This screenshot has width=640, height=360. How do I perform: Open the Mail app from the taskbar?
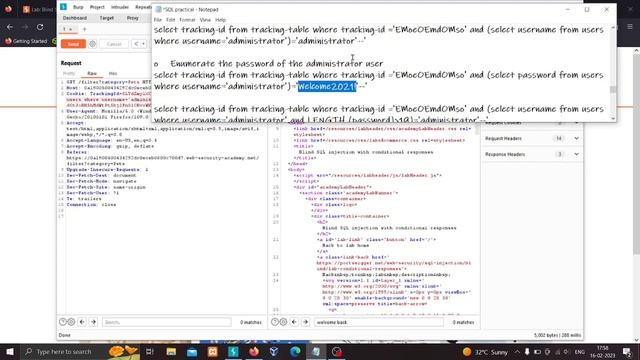[192, 351]
